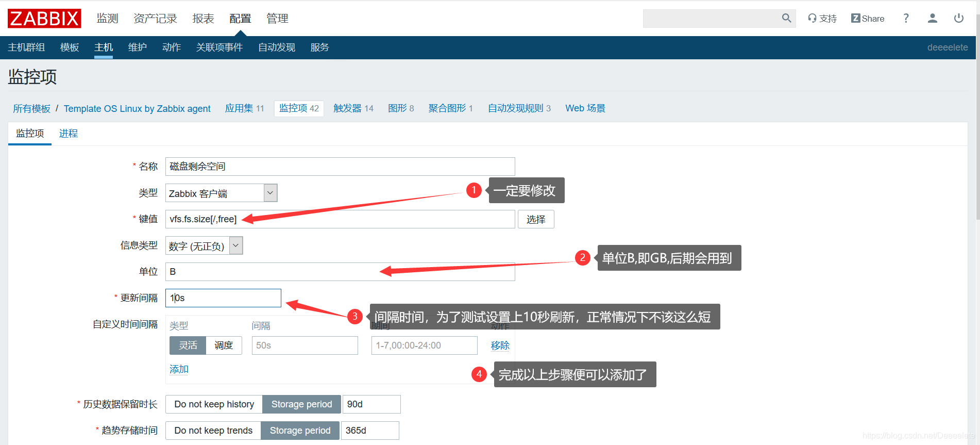The height and width of the screenshot is (445, 980).
Task: Open Template OS Linux by Zabbix agent link
Action: click(x=137, y=109)
